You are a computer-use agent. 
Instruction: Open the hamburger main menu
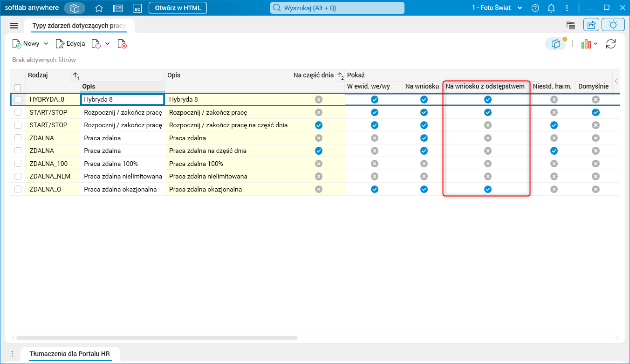coord(14,26)
